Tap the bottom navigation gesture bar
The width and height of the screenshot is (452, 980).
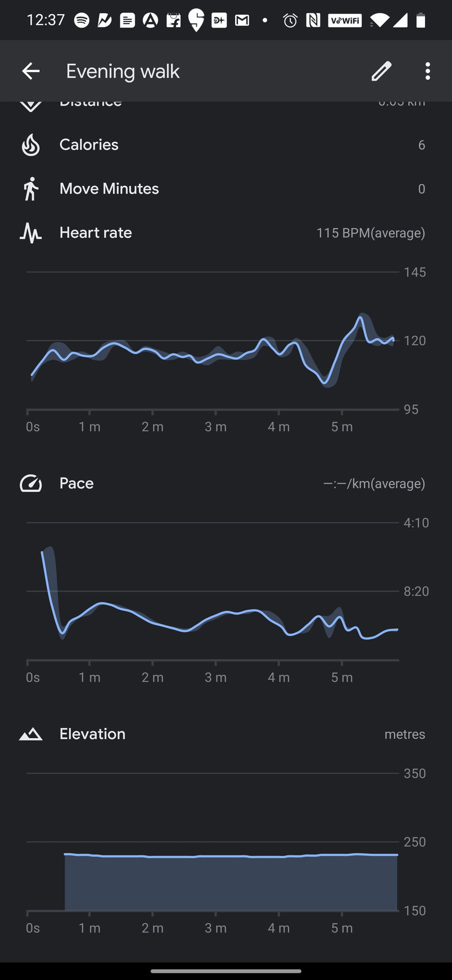(226, 971)
